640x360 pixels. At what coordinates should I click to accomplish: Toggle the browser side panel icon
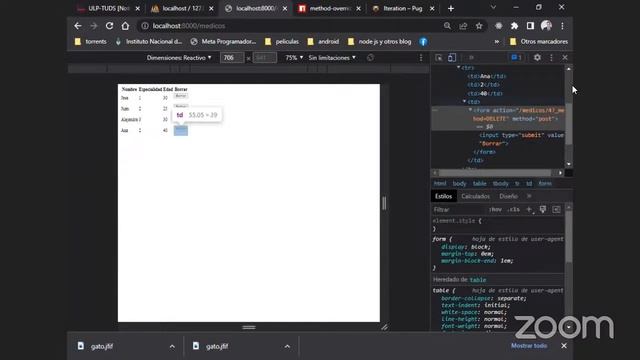(x=530, y=26)
